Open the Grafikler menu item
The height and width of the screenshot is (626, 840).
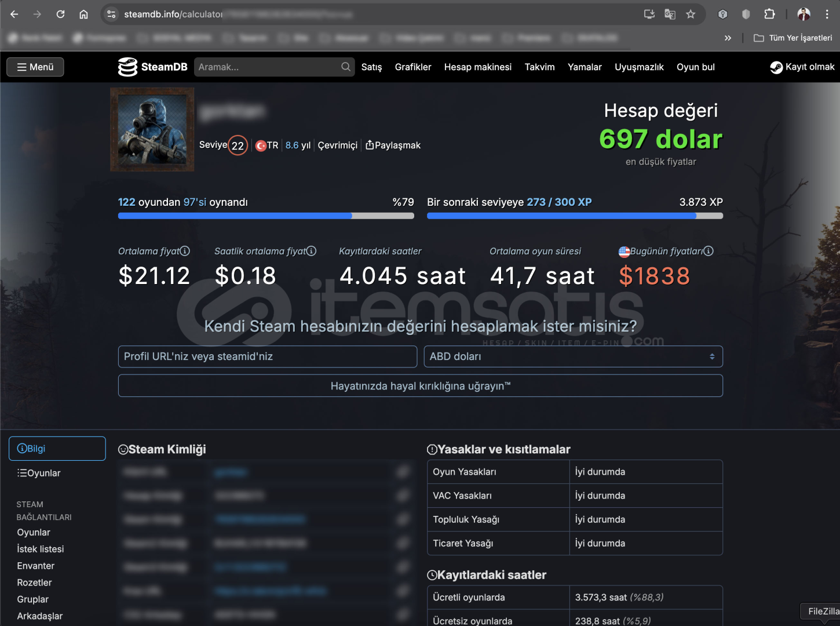(413, 67)
